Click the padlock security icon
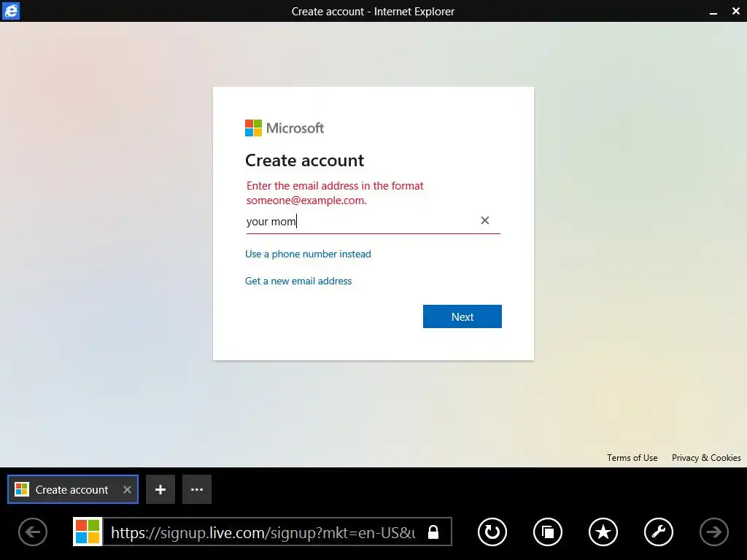Viewport: 747px width, 560px height. point(433,532)
